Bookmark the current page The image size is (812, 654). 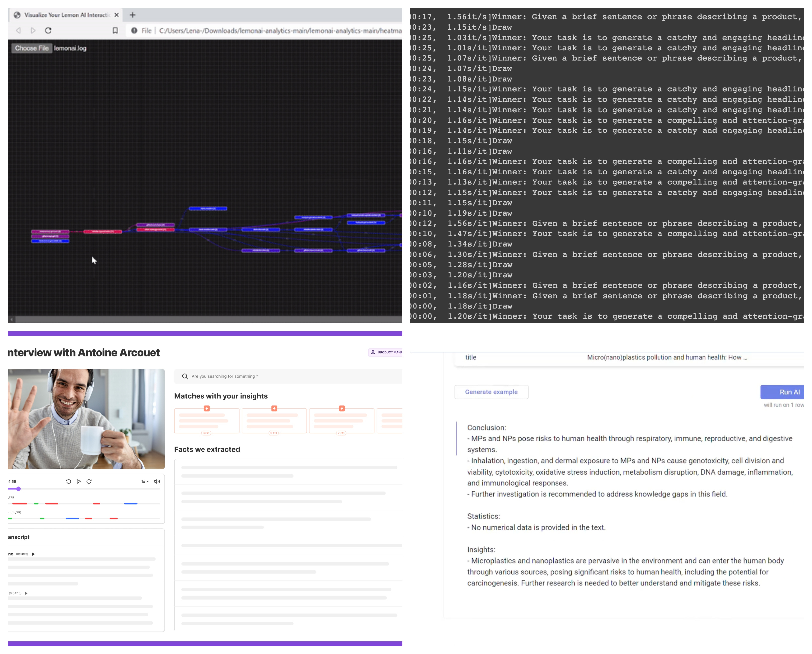coord(115,31)
